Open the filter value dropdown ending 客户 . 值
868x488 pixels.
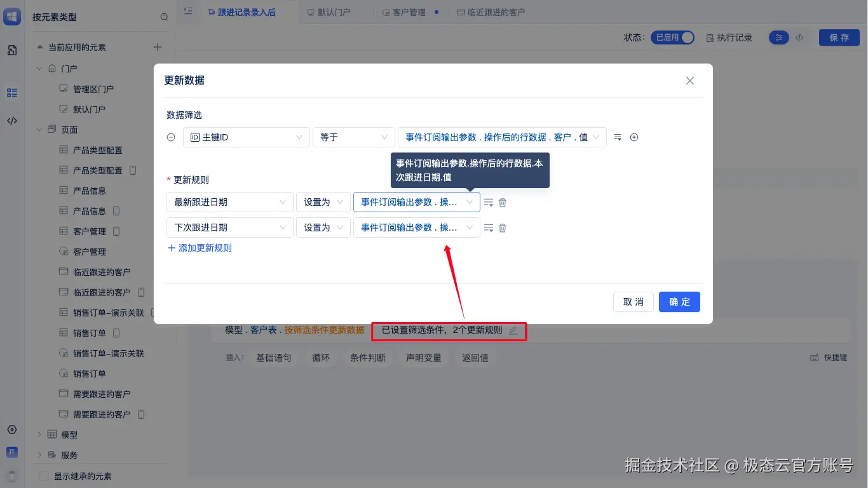click(x=502, y=137)
